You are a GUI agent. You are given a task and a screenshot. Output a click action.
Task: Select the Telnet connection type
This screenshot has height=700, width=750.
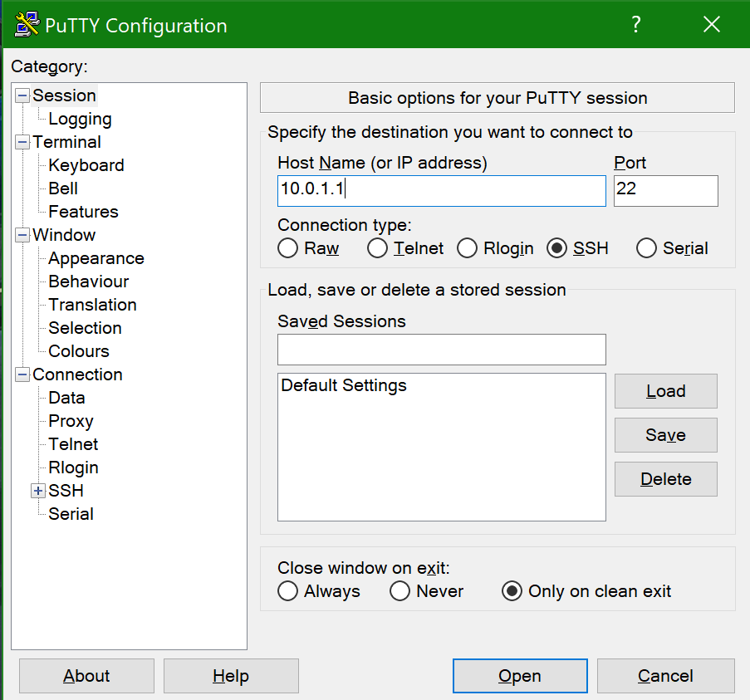click(377, 247)
